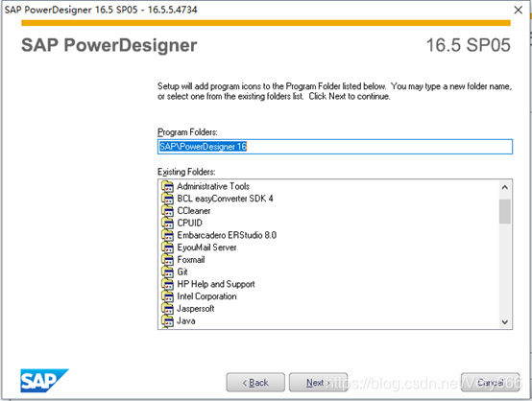Click the CPUID folder icon
532x401 pixels.
point(167,223)
